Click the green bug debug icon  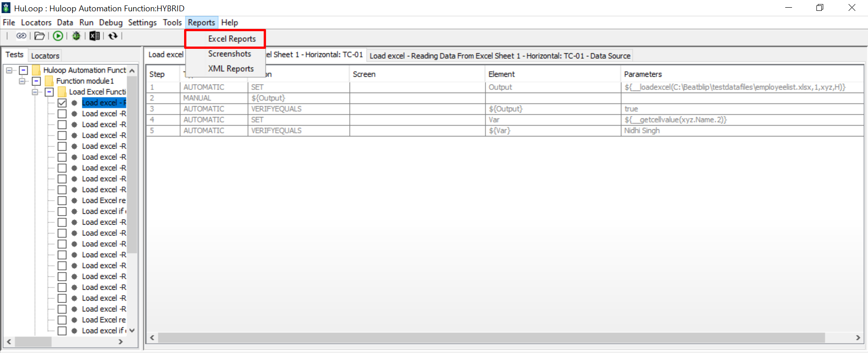tap(76, 36)
